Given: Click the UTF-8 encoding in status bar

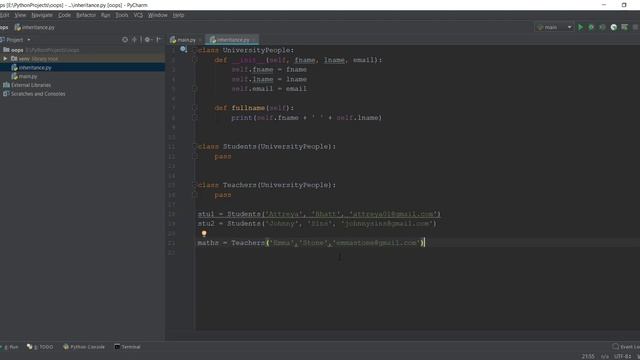Looking at the screenshot, I should [x=622, y=356].
